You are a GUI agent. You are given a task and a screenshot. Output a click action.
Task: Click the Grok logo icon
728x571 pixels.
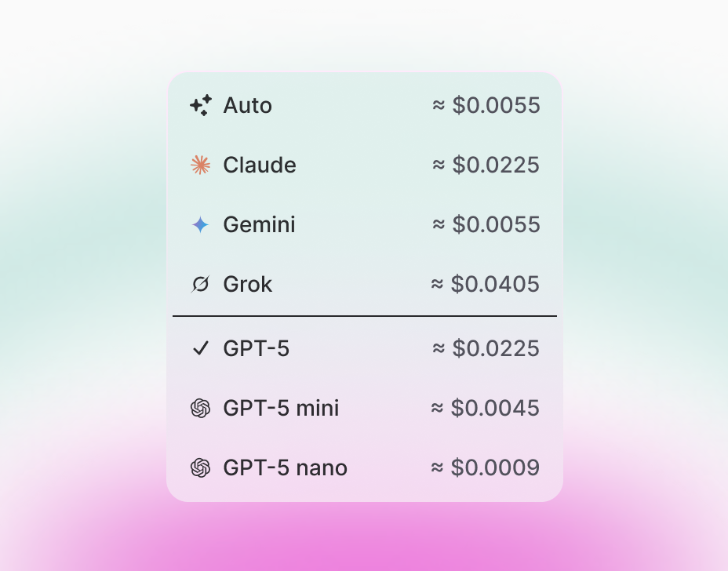coord(202,284)
